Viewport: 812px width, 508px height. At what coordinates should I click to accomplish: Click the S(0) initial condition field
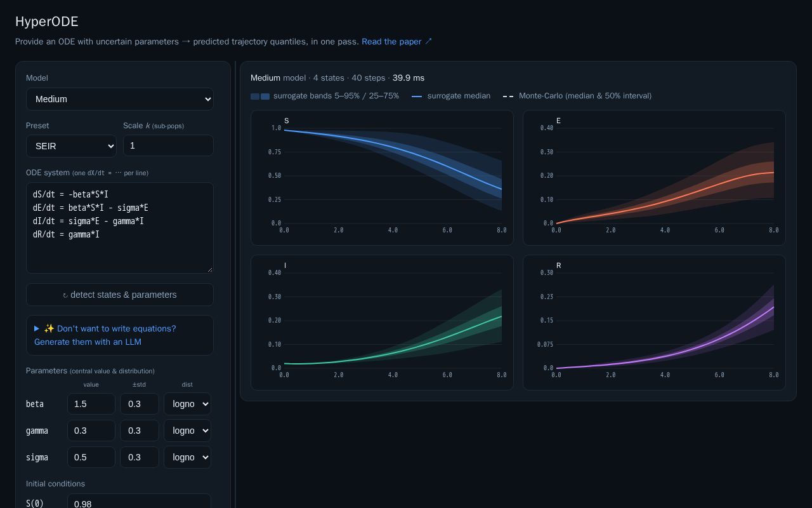(x=139, y=501)
